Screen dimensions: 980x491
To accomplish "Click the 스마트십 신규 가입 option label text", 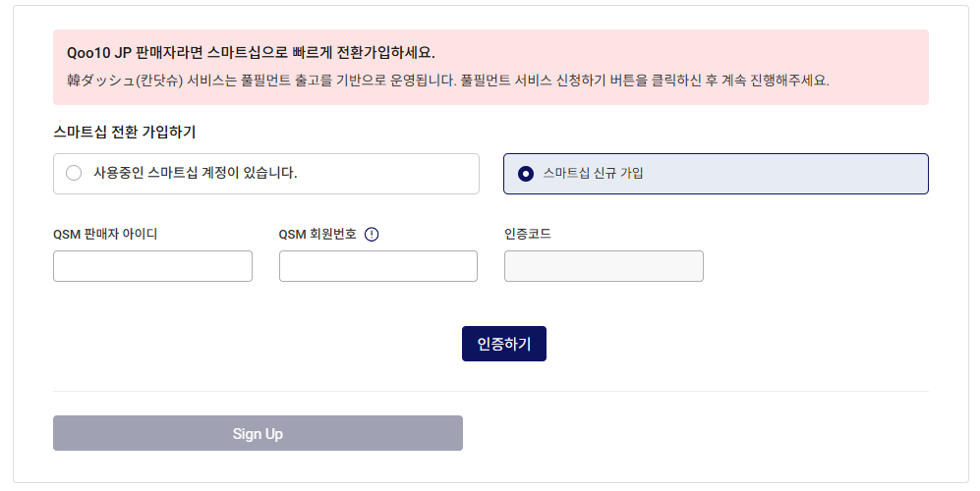I will click(x=593, y=173).
